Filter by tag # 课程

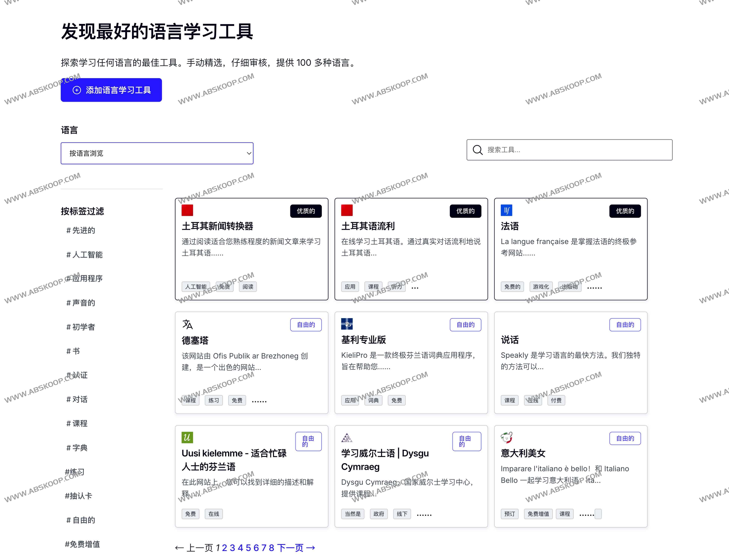click(x=77, y=423)
